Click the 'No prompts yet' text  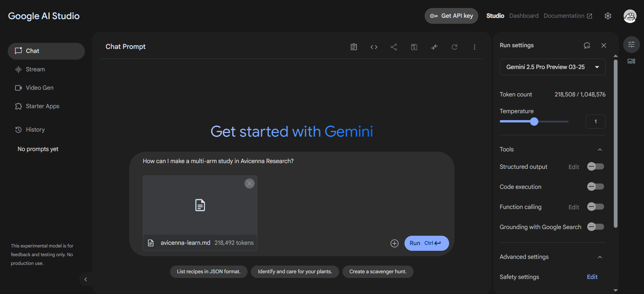click(38, 149)
